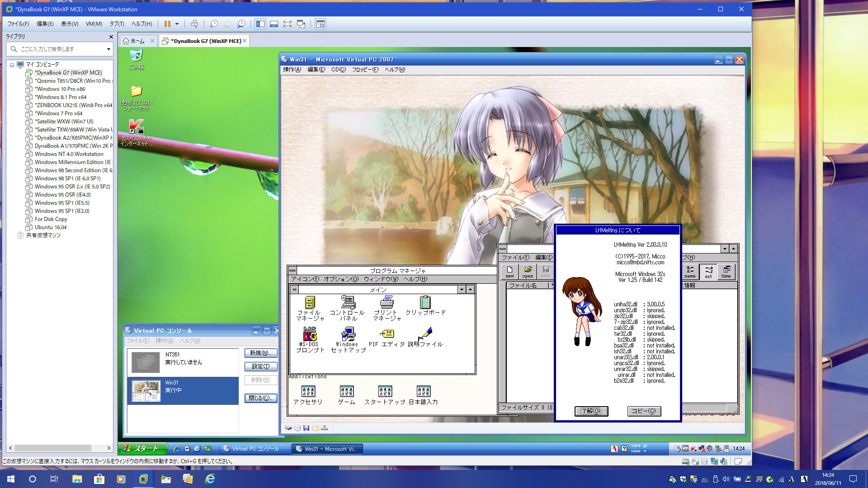Click the XP スタート button
Screen dimensions: 868x488
pyautogui.click(x=143, y=449)
